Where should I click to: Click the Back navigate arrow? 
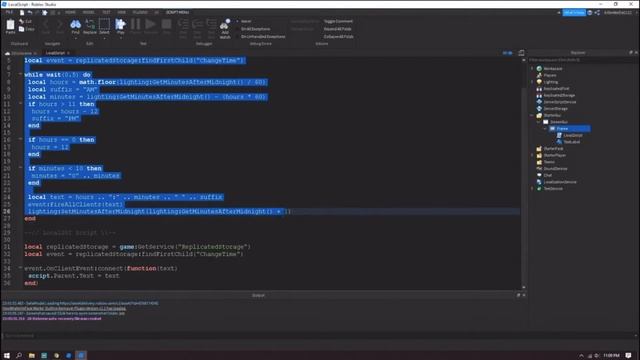[x=46, y=24]
